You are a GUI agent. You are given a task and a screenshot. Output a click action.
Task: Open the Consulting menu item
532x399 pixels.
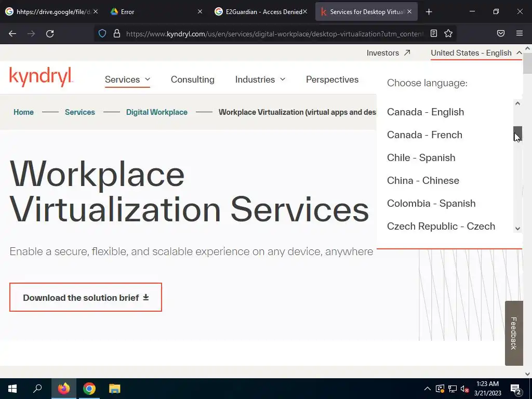(x=192, y=79)
